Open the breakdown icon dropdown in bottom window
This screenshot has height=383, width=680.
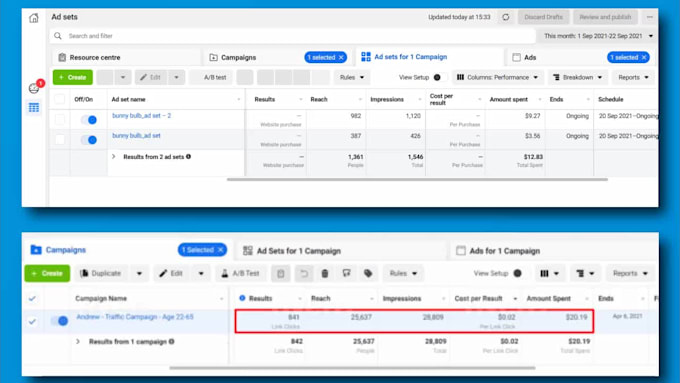pos(585,273)
